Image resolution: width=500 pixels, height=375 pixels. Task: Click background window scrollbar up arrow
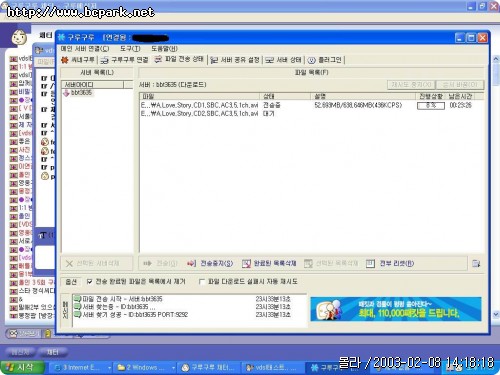tap(496, 60)
